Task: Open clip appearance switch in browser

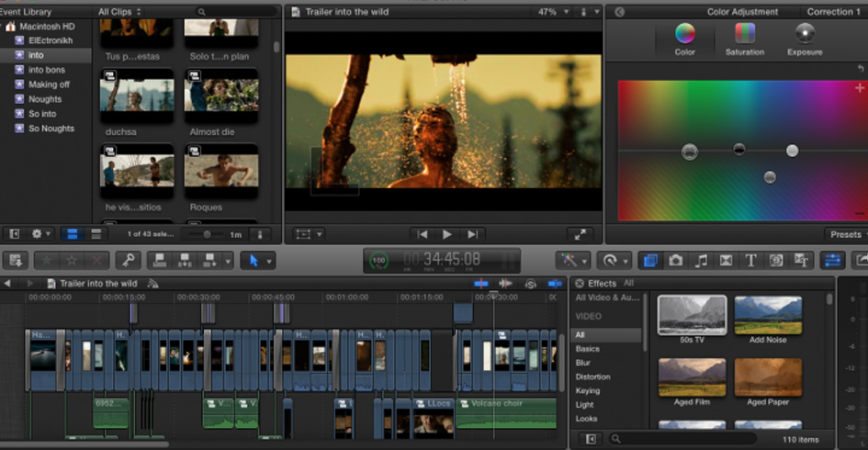Action: pyautogui.click(x=260, y=235)
